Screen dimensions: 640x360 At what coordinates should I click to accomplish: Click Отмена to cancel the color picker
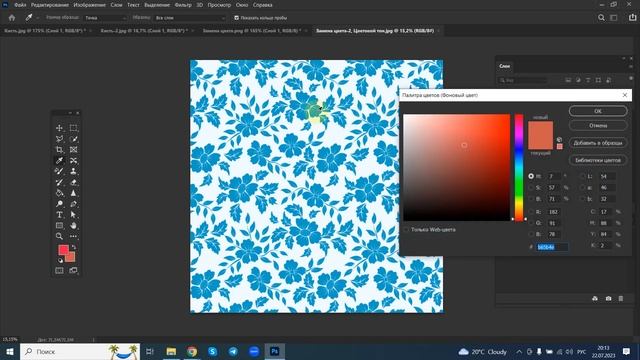click(x=598, y=125)
